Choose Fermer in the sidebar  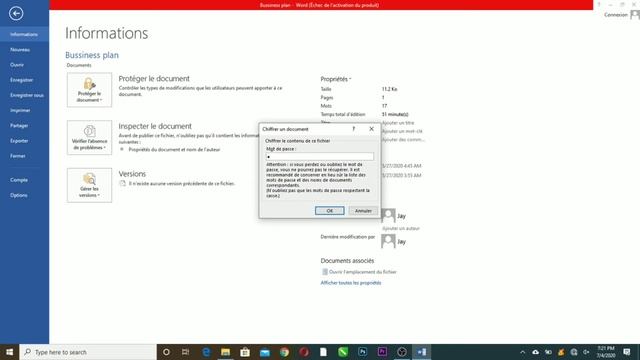[18, 156]
